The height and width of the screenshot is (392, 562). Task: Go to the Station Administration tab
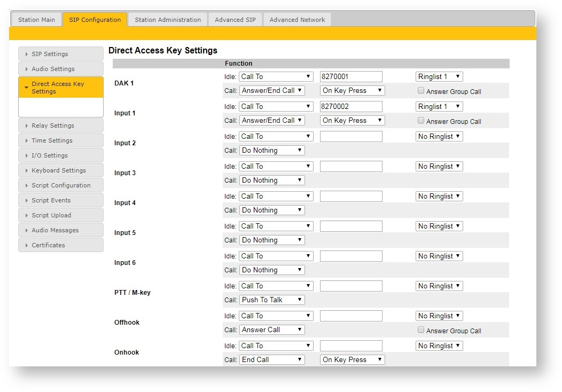pos(168,20)
